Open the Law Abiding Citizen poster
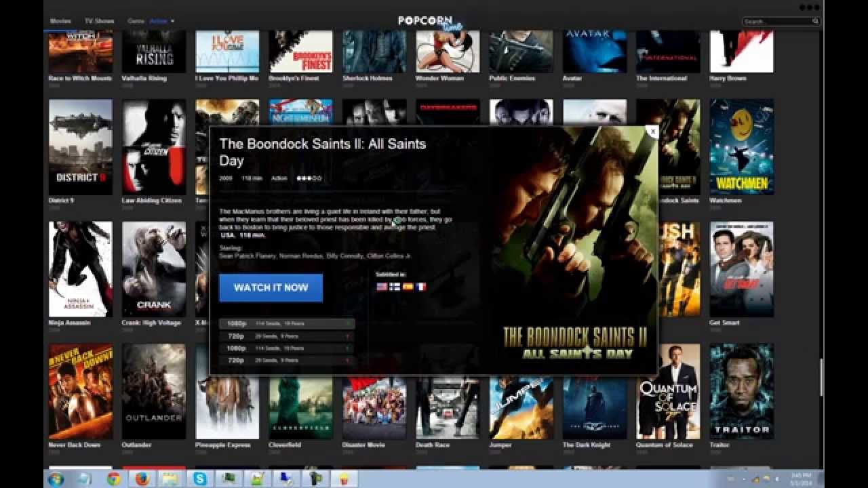 pyautogui.click(x=154, y=147)
